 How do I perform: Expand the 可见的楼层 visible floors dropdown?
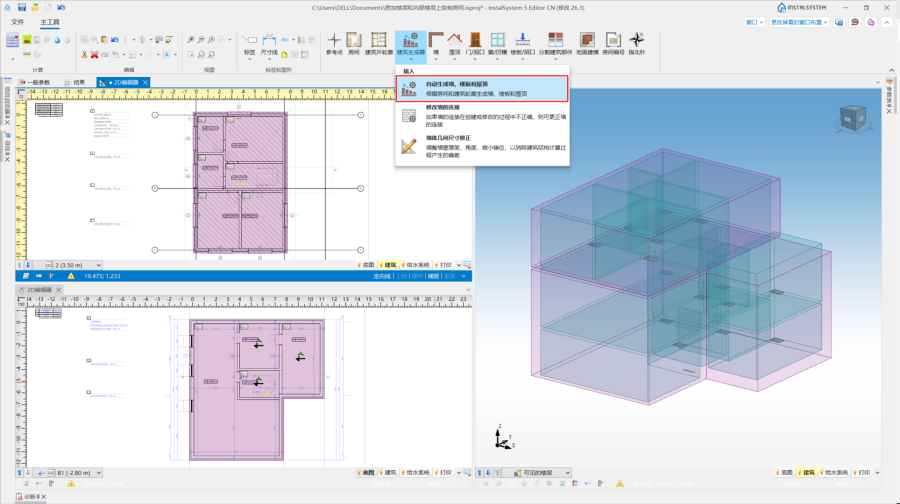[x=546, y=472]
